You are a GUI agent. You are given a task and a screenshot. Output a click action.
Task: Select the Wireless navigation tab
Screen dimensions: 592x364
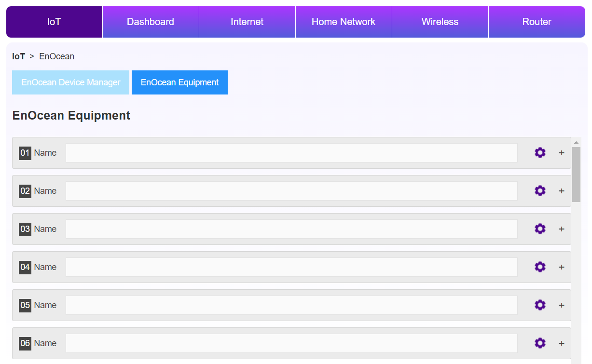pyautogui.click(x=440, y=22)
